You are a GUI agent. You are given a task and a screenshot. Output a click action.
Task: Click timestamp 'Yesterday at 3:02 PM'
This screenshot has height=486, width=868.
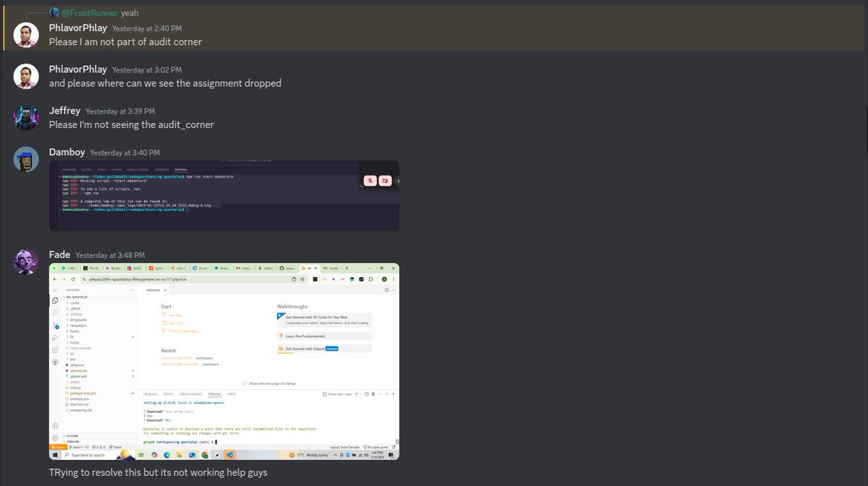(x=147, y=70)
